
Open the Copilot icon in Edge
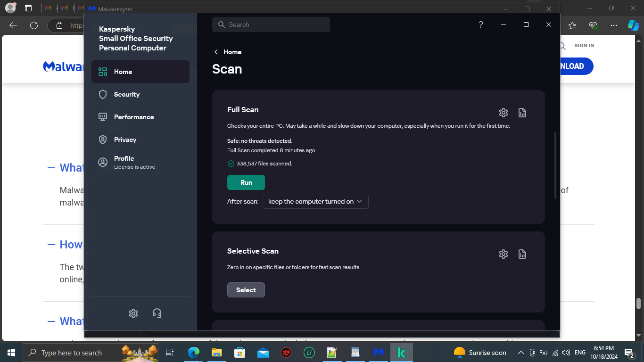pos(633,25)
